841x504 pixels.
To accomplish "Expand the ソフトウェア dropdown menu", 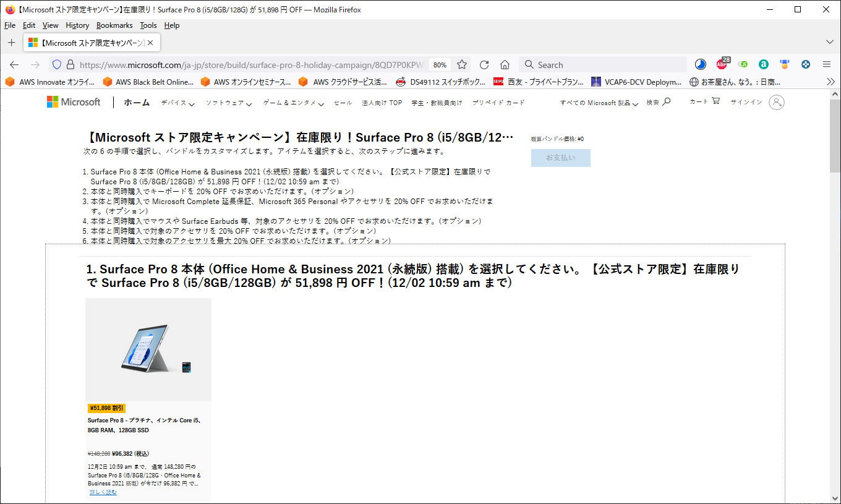I will (x=228, y=103).
